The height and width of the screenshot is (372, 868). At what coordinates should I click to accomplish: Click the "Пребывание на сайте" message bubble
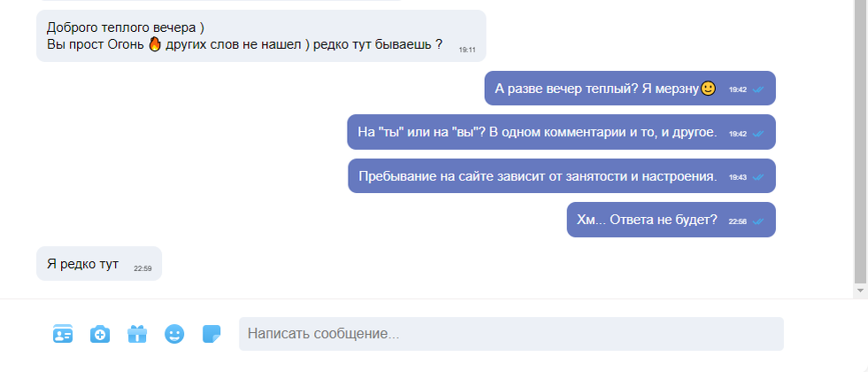click(562, 175)
